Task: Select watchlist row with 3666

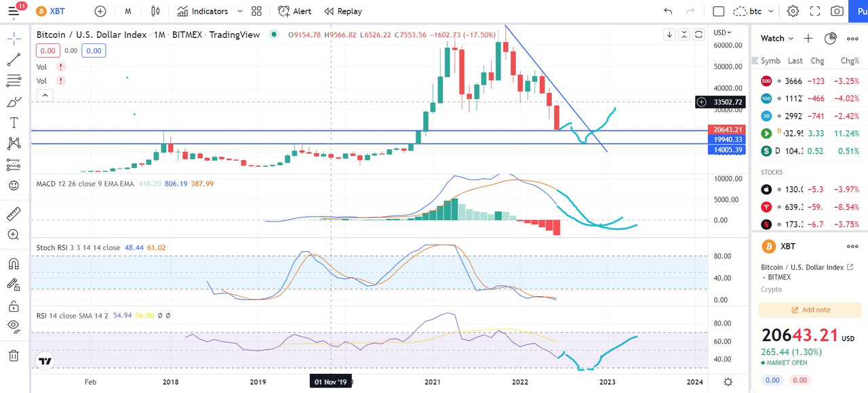Action: [x=810, y=81]
